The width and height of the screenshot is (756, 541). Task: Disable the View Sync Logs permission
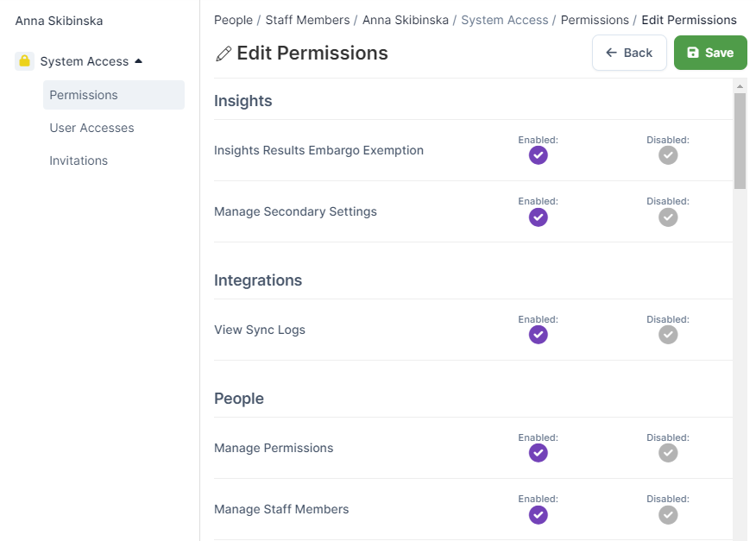click(667, 335)
